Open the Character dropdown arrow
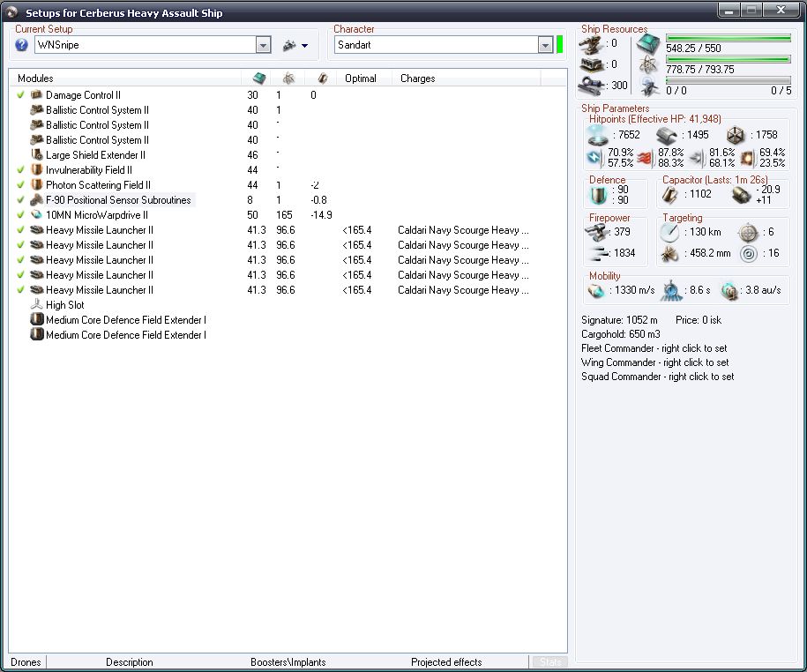The width and height of the screenshot is (807, 672). 545,45
